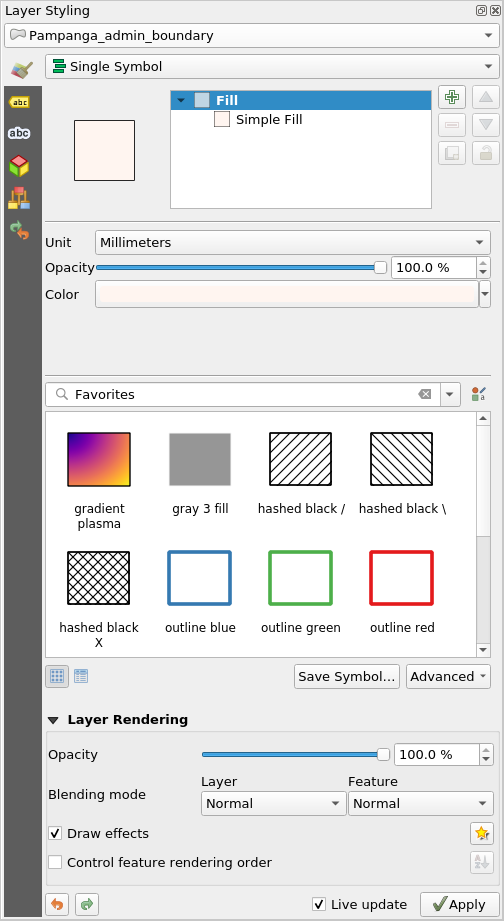Screen dimensions: 504x921
Task: Open the Color dropdown arrow
Action: point(485,294)
